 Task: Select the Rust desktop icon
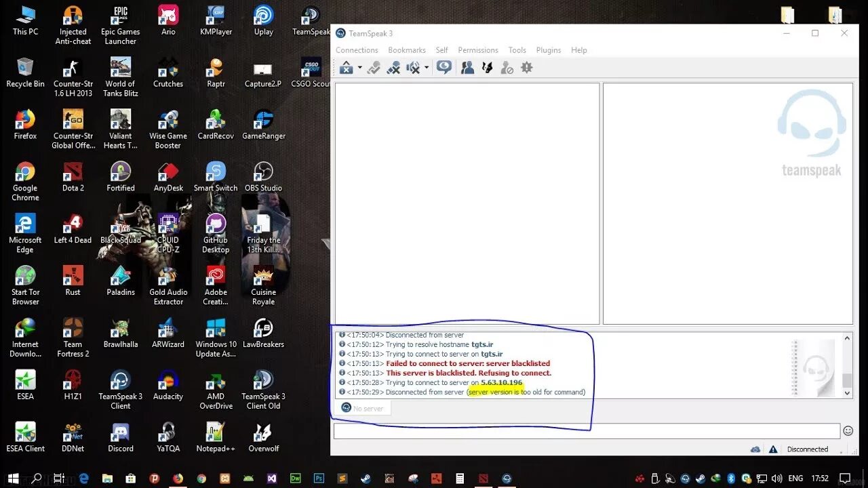73,281
